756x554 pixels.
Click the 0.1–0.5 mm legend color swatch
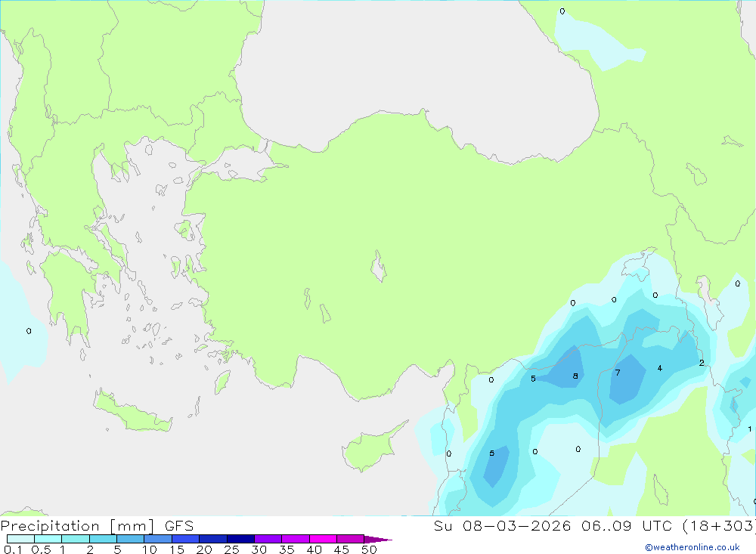pyautogui.click(x=20, y=539)
